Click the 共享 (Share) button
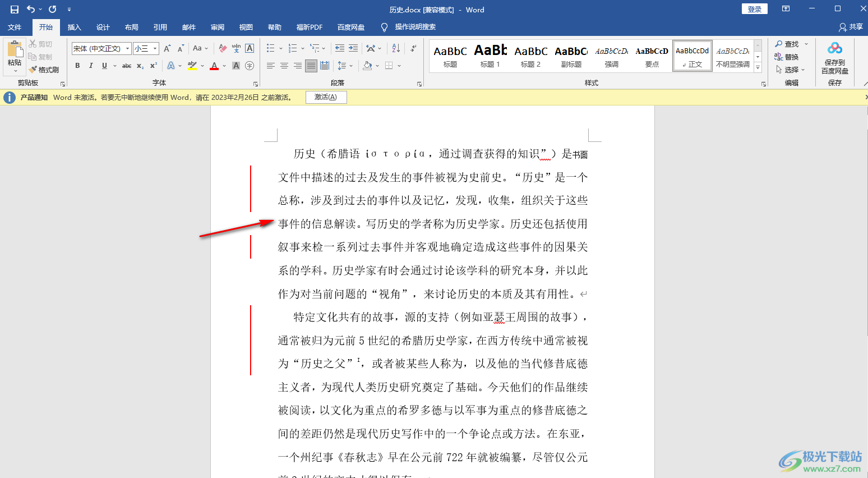This screenshot has width=868, height=478. pos(851,27)
